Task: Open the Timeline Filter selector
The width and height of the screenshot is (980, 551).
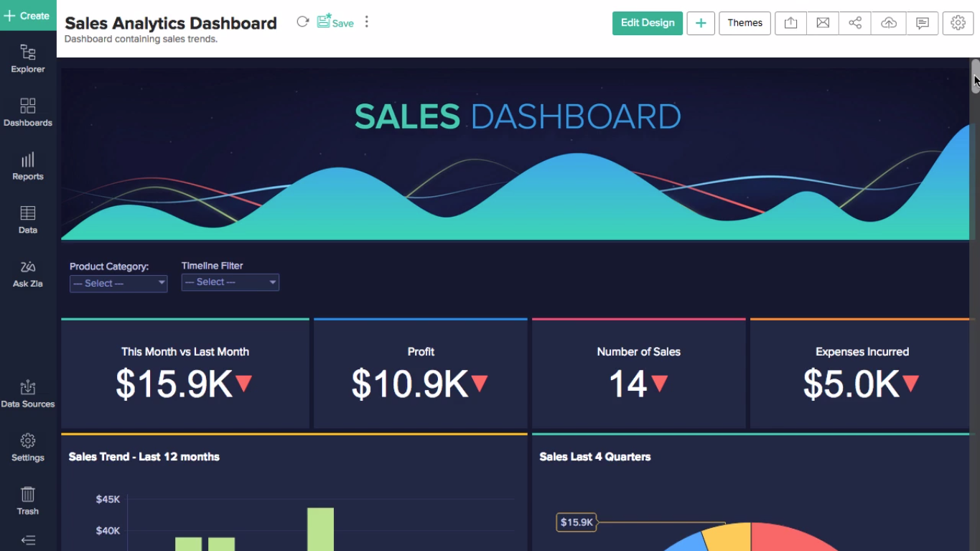Action: tap(230, 282)
